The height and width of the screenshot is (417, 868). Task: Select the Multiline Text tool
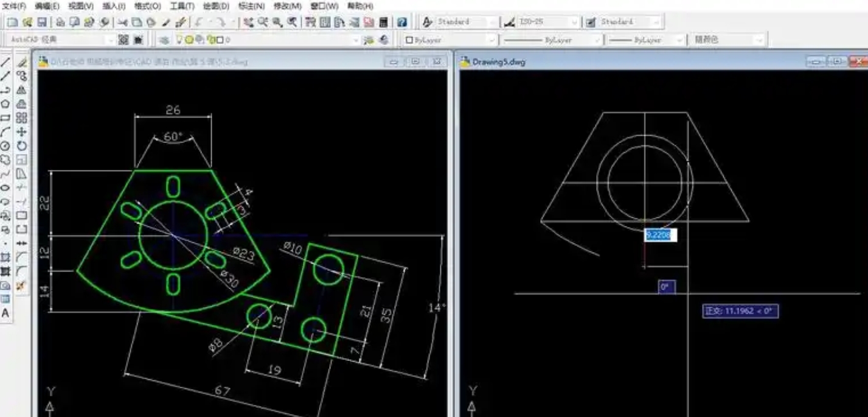[5, 314]
